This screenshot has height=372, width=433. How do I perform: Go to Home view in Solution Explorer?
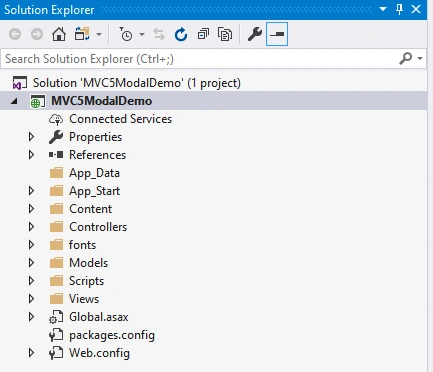pos(59,34)
